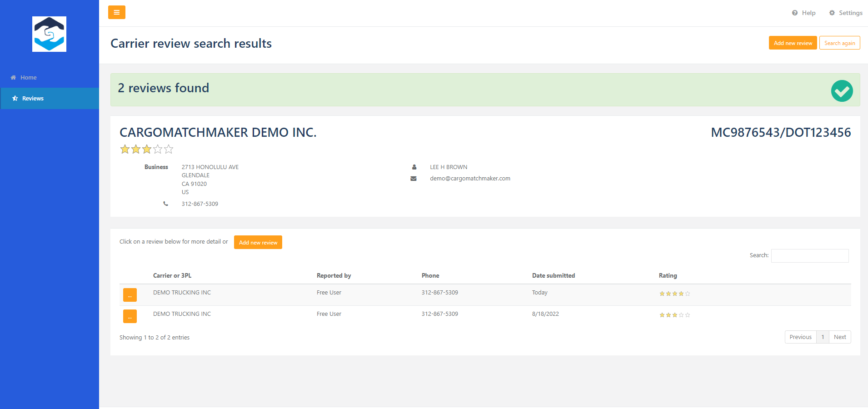868x409 pixels.
Task: Sort table by Date submitted column
Action: (x=554, y=276)
